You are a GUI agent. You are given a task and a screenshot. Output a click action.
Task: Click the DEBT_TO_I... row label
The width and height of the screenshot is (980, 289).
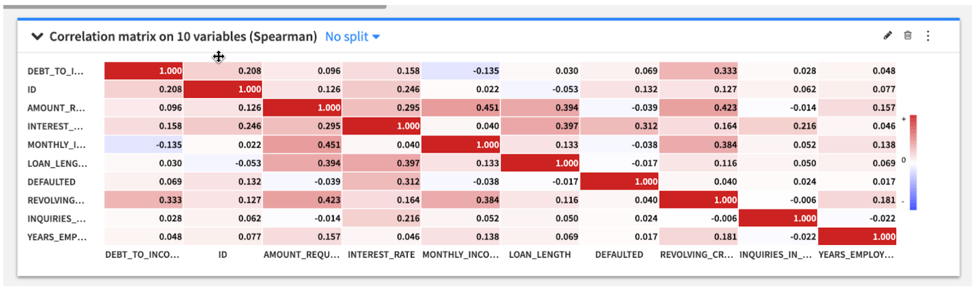tap(56, 71)
